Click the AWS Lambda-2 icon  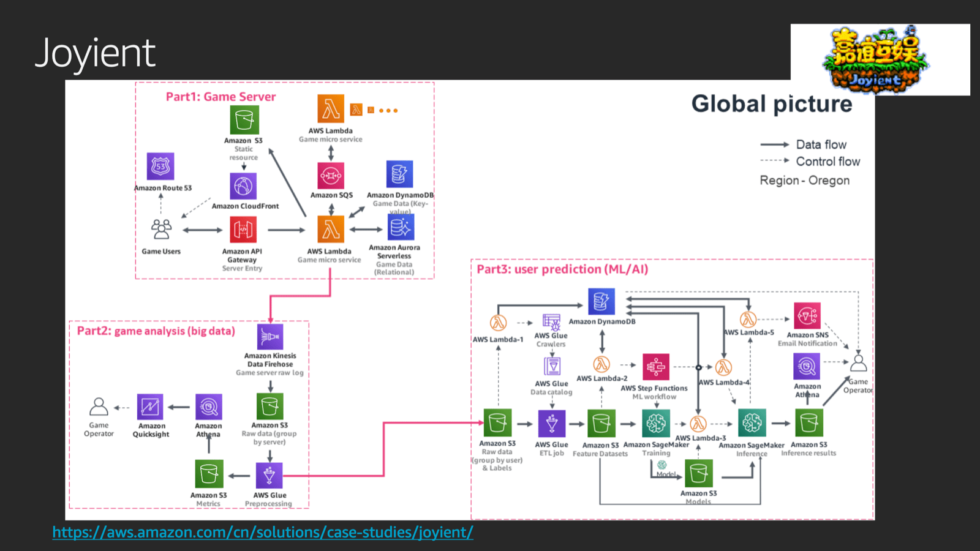601,365
